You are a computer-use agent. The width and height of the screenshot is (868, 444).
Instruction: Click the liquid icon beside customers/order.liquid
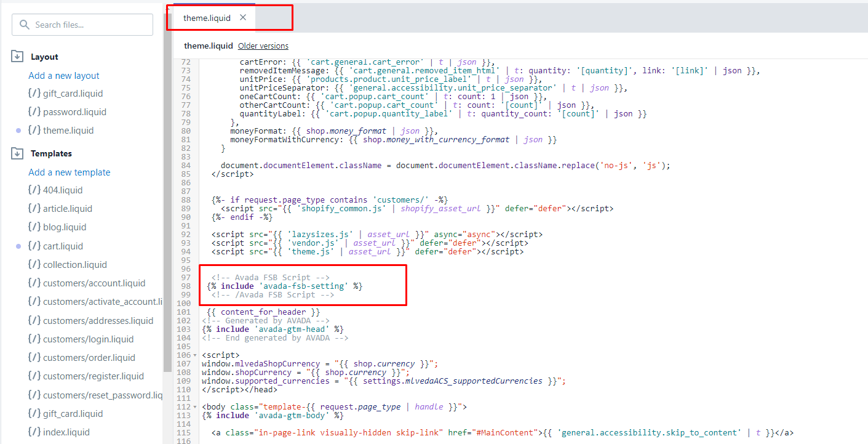pyautogui.click(x=34, y=358)
